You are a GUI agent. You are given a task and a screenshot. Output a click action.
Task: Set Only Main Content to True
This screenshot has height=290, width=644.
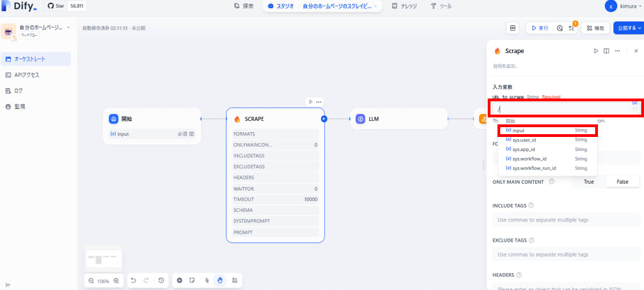tap(589, 182)
